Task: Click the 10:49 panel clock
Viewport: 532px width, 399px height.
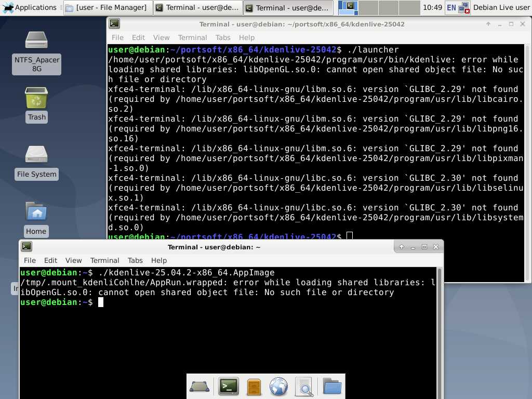Action: coord(432,7)
